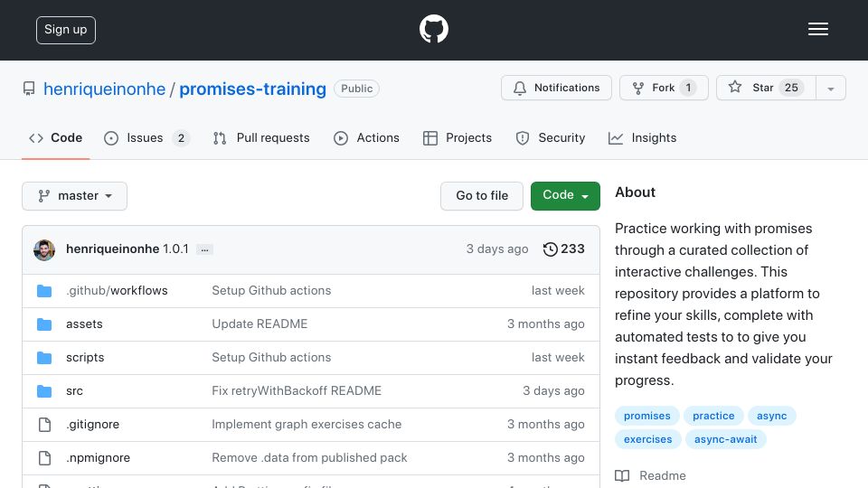This screenshot has width=868, height=488.
Task: Open the Security tab
Action: [x=551, y=137]
